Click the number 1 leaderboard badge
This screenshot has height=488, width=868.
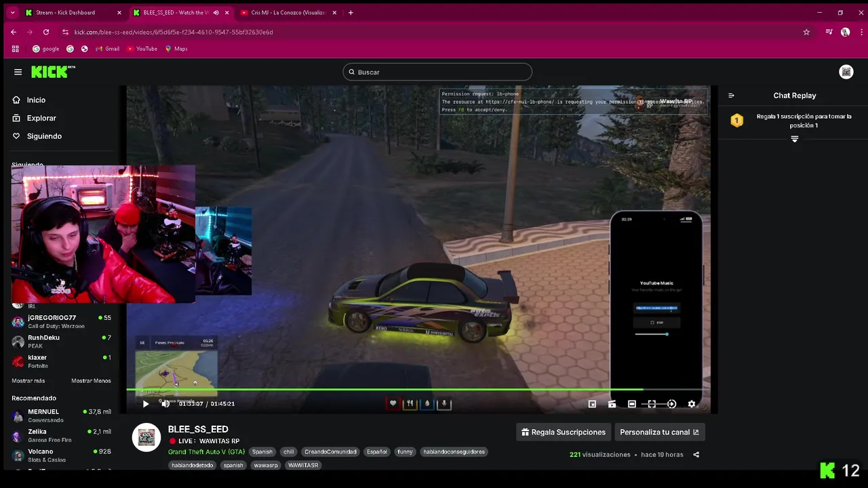tap(737, 121)
